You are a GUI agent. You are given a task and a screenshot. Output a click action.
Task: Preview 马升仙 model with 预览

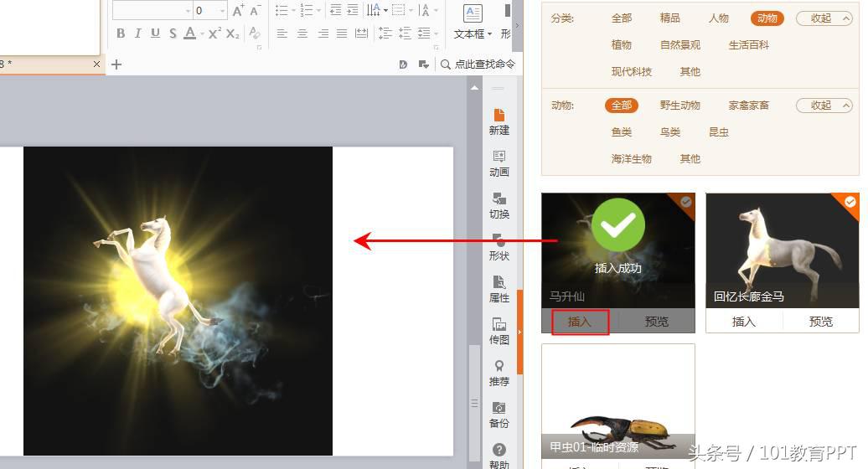[657, 322]
